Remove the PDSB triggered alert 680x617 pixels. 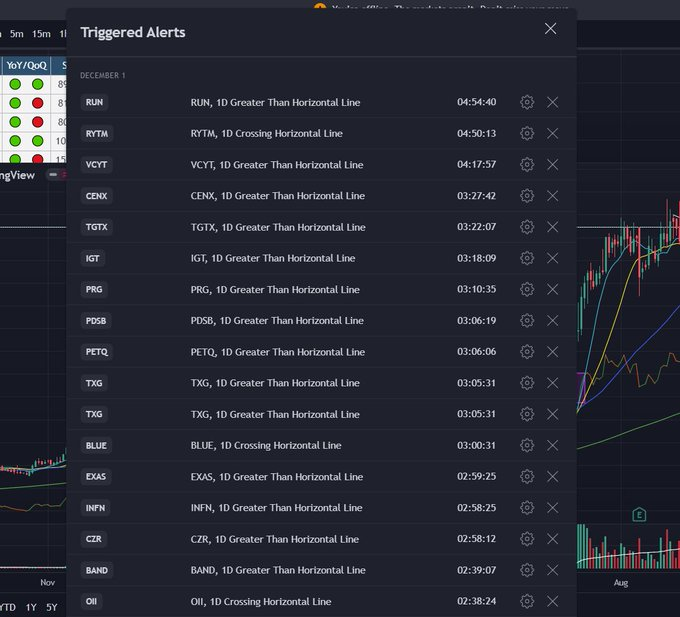click(552, 320)
